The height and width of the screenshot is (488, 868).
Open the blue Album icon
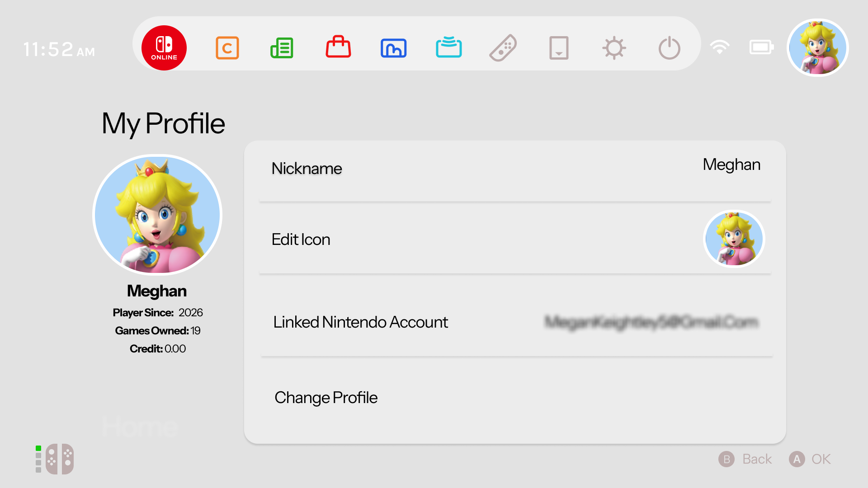(394, 48)
